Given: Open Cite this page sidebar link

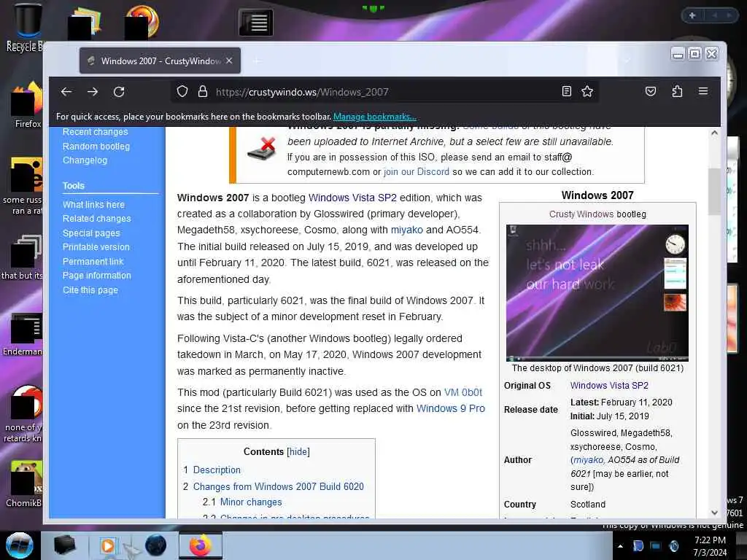Looking at the screenshot, I should (90, 290).
